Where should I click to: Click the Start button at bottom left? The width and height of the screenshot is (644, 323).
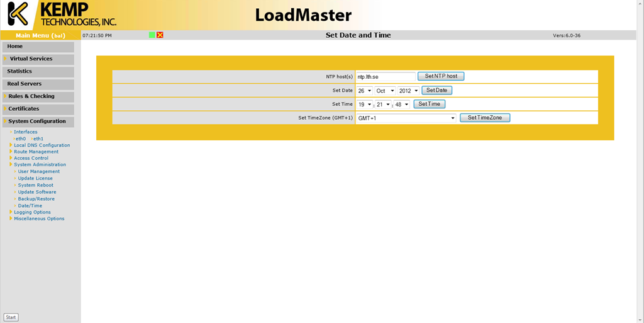(x=11, y=317)
